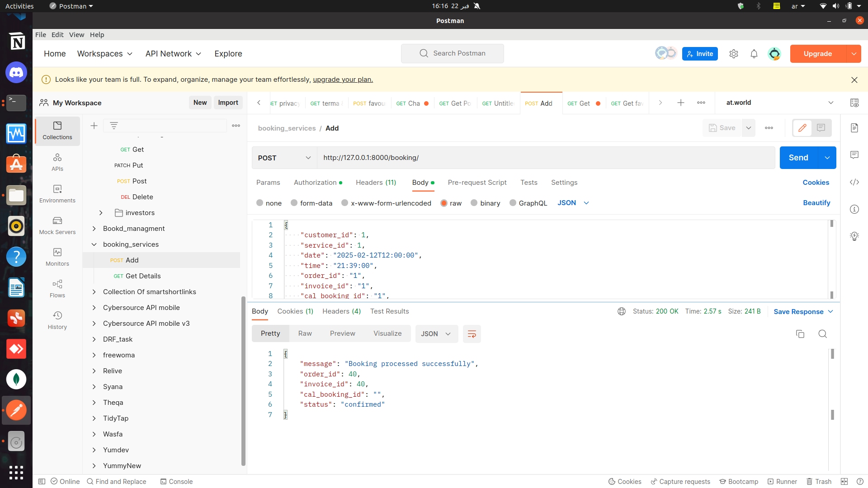Click the request URL input field
The image size is (868, 488).
click(x=546, y=158)
